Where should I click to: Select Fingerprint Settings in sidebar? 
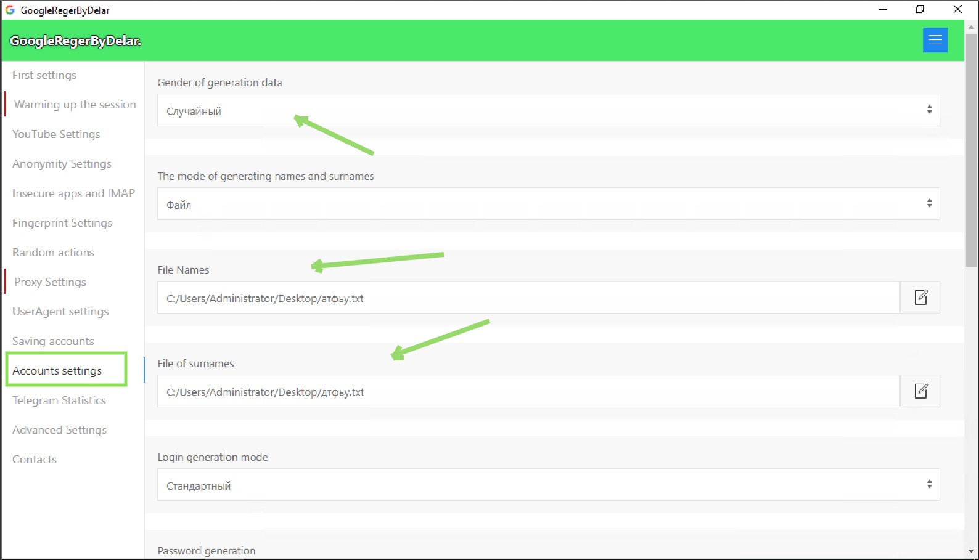pyautogui.click(x=62, y=223)
